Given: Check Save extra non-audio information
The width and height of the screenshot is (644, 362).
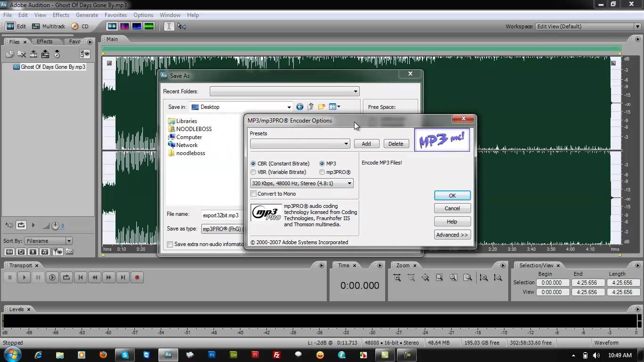Looking at the screenshot, I should pos(170,244).
